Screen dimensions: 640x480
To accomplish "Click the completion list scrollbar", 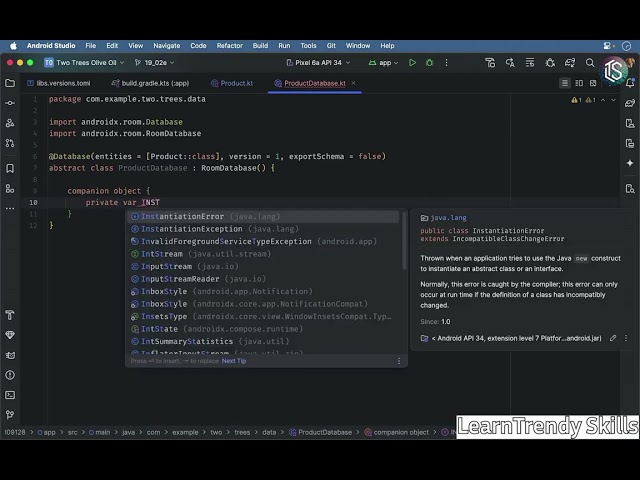I will pos(404,241).
